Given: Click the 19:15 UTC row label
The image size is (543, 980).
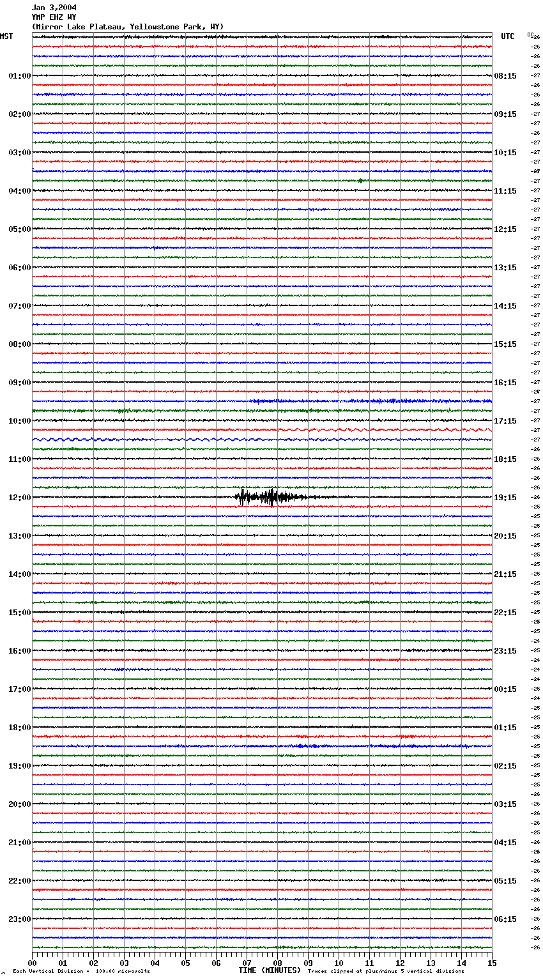Looking at the screenshot, I should (x=505, y=498).
